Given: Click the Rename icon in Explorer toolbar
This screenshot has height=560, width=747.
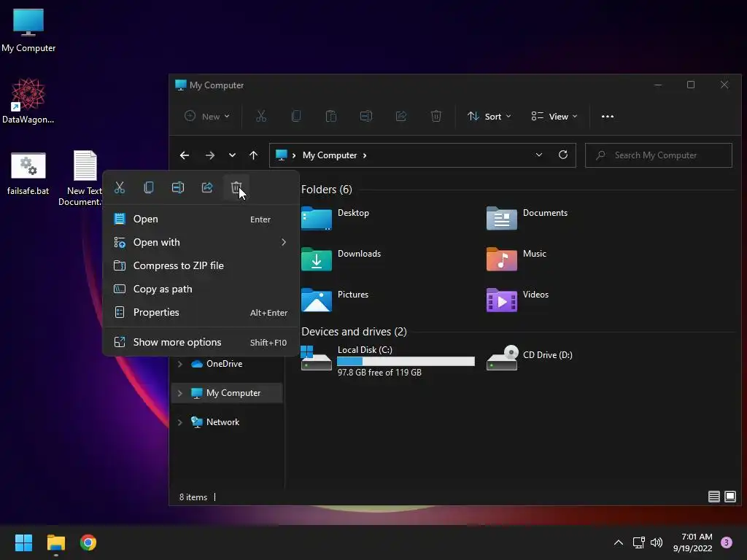Looking at the screenshot, I should pyautogui.click(x=366, y=117).
